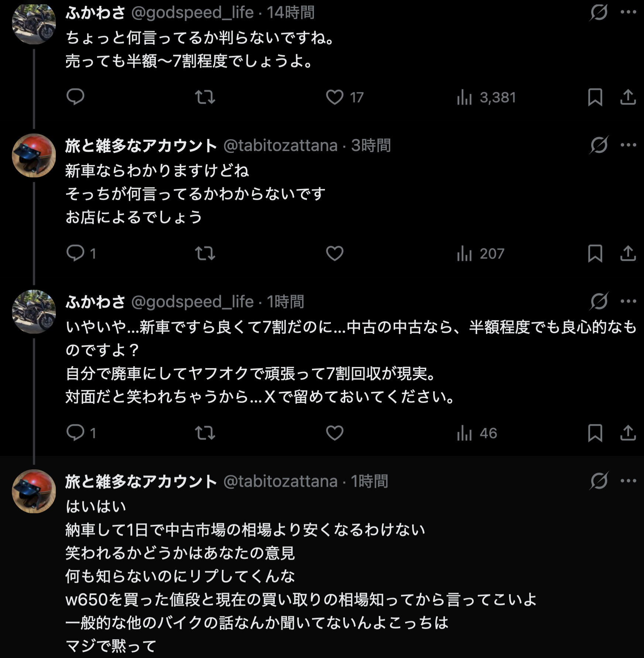Click the 旅と雑多なアカウント name on last post
The width and height of the screenshot is (644, 658).
point(141,481)
